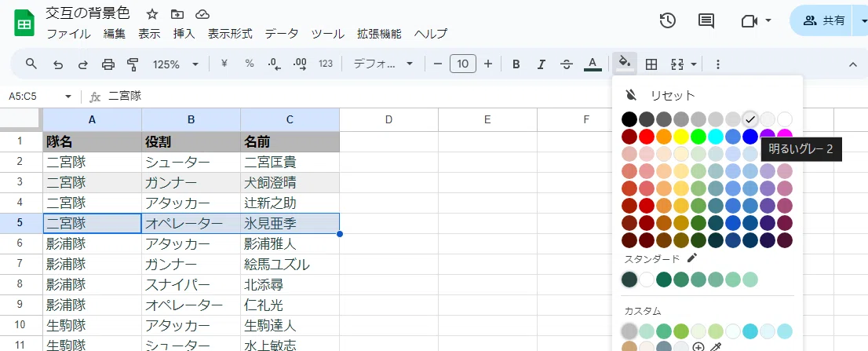Pick a color with the eyedropper
868x351 pixels.
click(x=715, y=348)
